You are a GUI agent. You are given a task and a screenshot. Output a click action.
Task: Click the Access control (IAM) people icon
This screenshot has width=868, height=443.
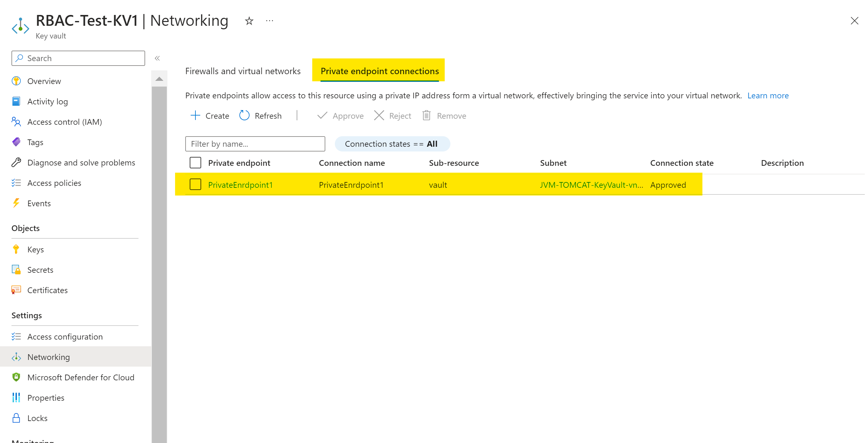(16, 122)
